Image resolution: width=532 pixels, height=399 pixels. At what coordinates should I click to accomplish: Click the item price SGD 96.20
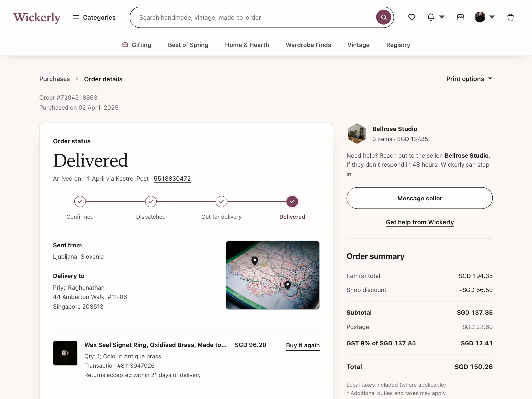(x=250, y=345)
